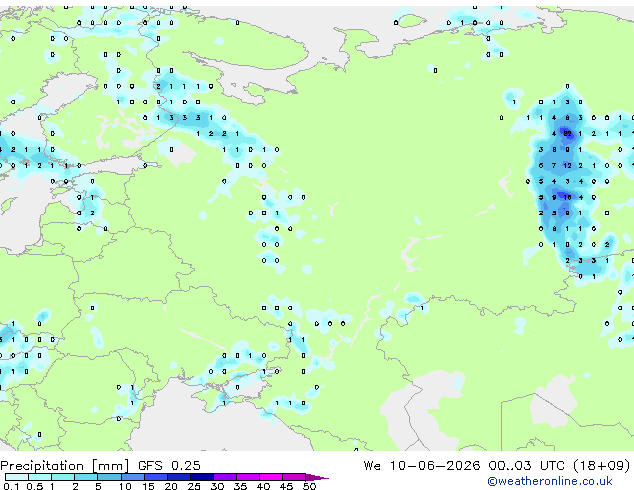Click the legend label "45"
The height and width of the screenshot is (490, 634).
286,486
